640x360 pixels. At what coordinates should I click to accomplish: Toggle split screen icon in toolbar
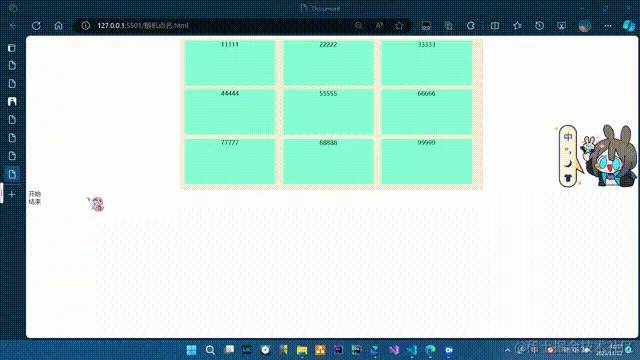tap(495, 26)
